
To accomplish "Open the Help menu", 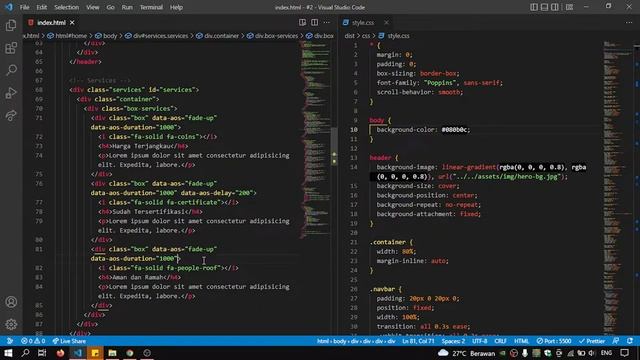I will pos(176,7).
